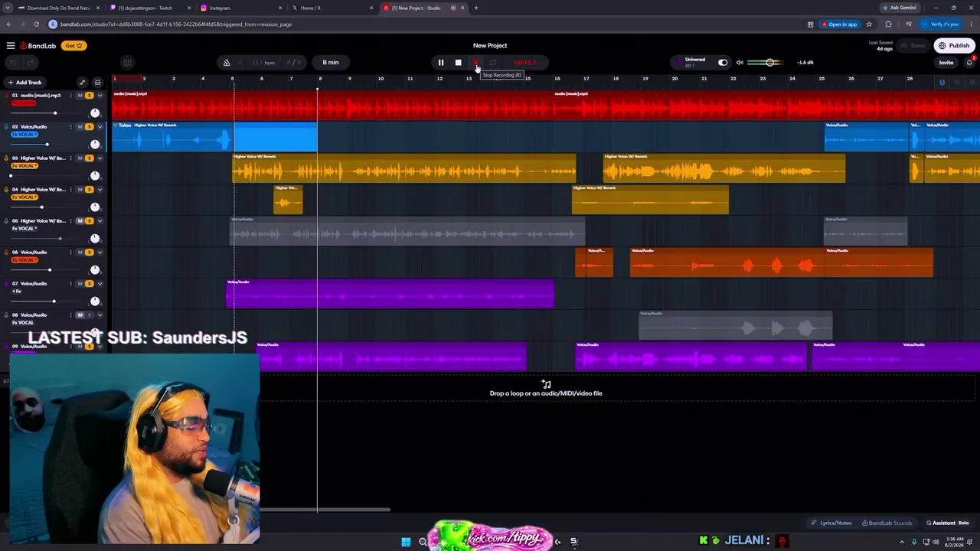Open the BandLab Sounds panel
980x551 pixels.
(x=887, y=523)
